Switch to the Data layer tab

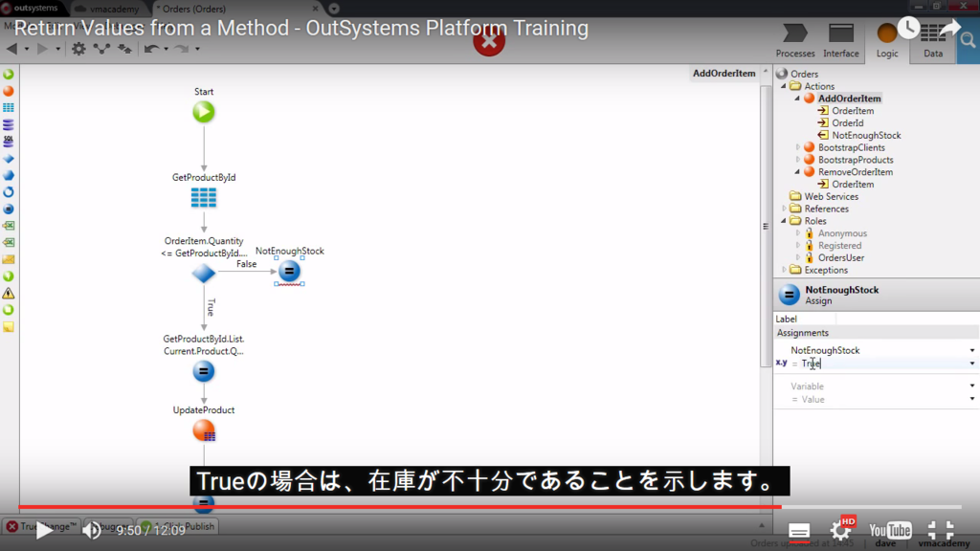(x=932, y=41)
